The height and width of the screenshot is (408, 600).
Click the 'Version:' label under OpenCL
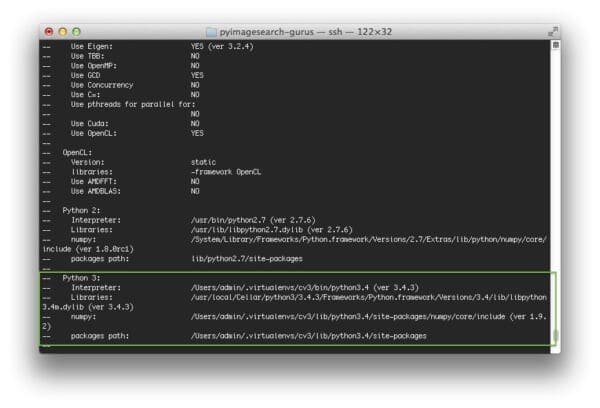pos(87,162)
